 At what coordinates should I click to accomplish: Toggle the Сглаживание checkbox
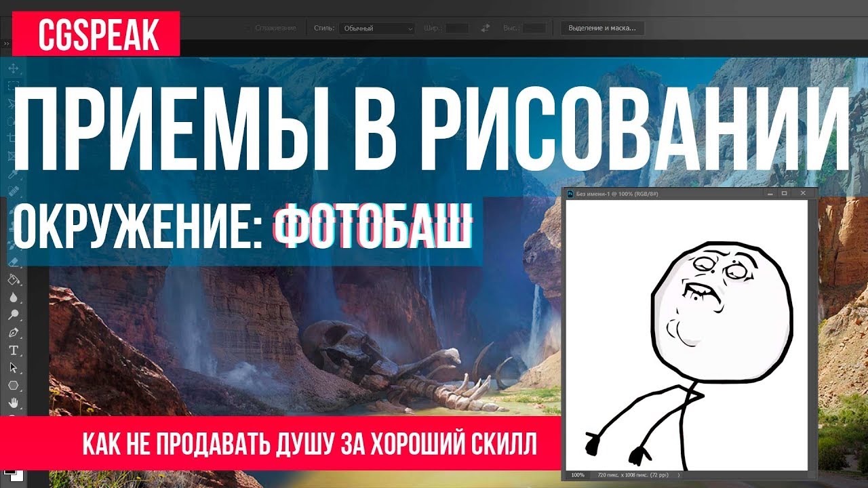(x=248, y=28)
